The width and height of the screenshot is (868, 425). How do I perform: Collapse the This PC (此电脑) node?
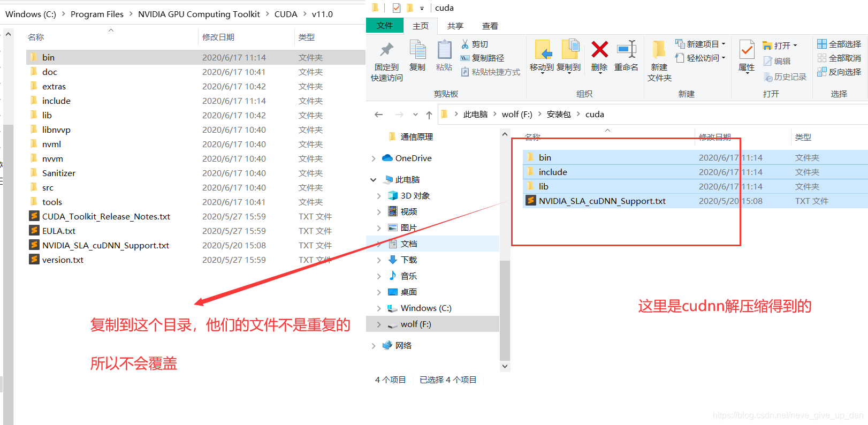(x=374, y=180)
